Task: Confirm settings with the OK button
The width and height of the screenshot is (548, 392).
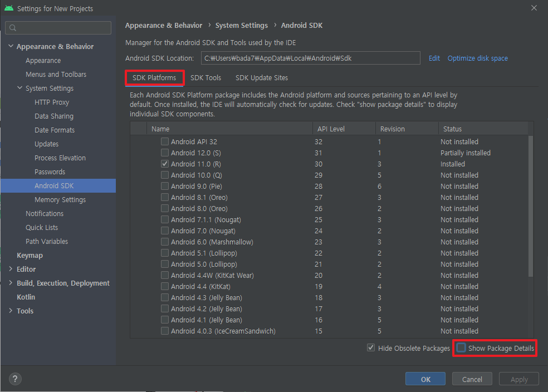Action: [425, 379]
